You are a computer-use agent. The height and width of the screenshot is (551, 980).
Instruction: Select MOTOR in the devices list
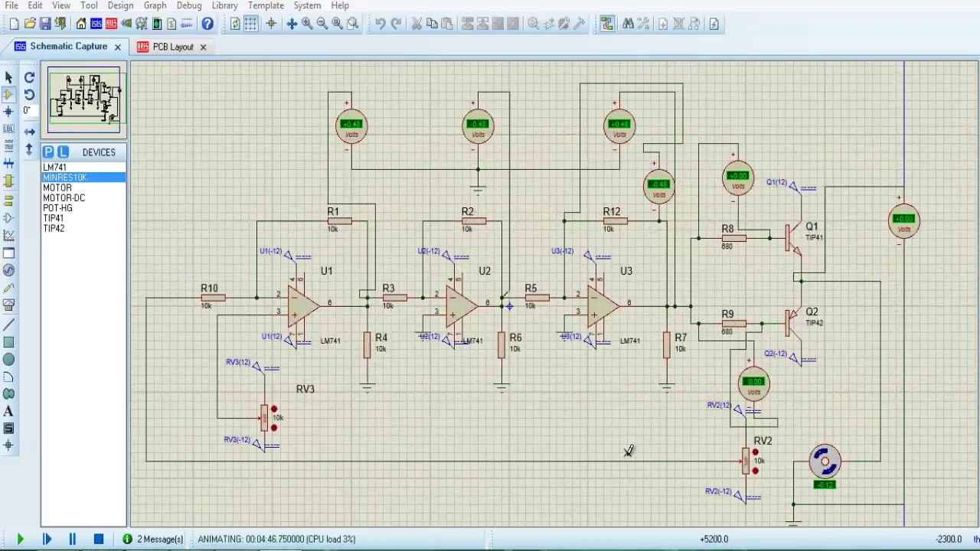coord(83,187)
